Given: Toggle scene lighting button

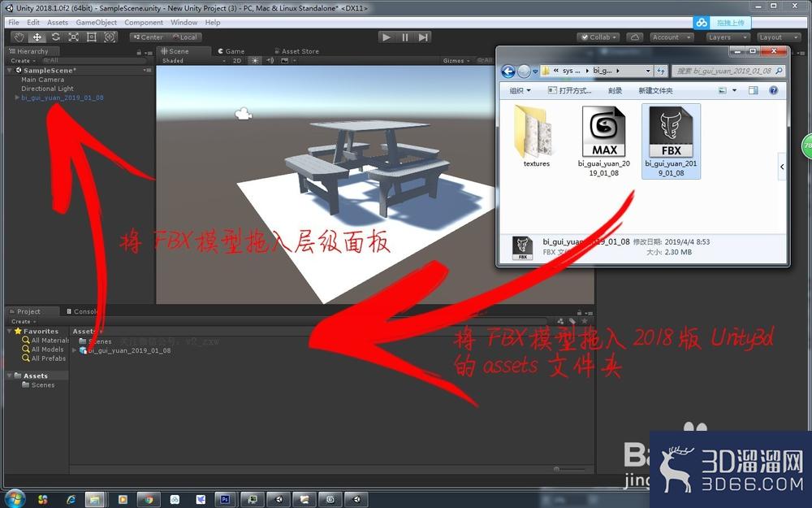Looking at the screenshot, I should click(x=255, y=61).
